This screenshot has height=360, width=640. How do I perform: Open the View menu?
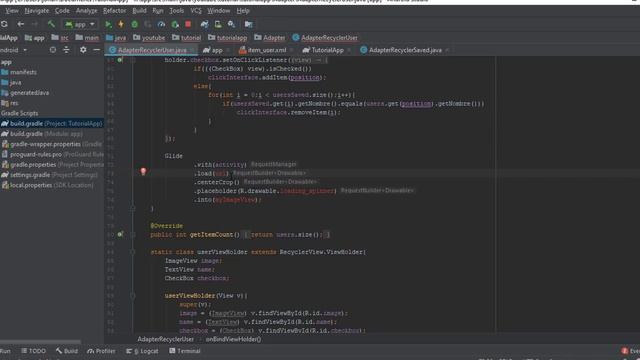(12, 11)
